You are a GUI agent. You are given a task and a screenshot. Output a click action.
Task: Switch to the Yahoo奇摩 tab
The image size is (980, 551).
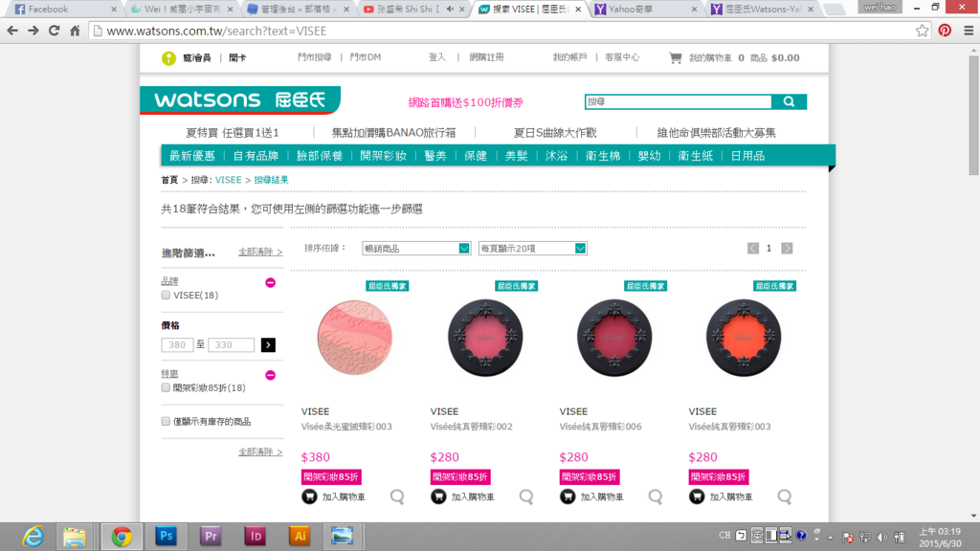pos(647,10)
